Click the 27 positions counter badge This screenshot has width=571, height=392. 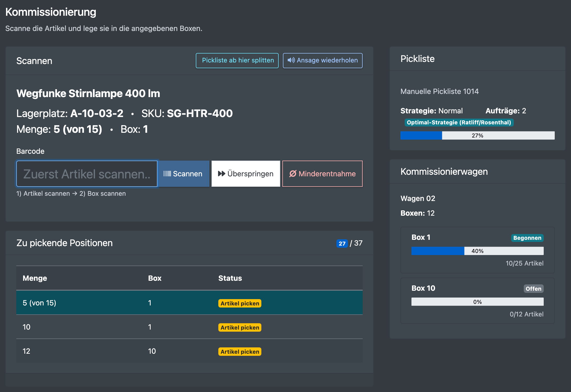tap(342, 243)
